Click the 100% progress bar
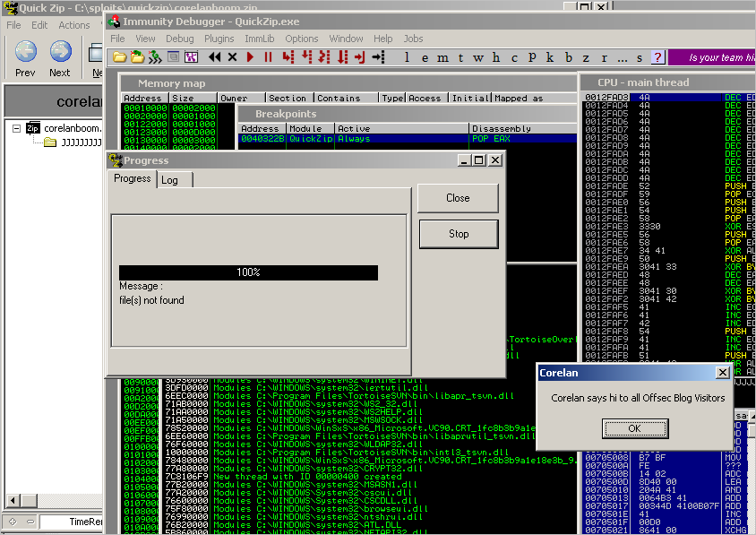This screenshot has height=535, width=756. tap(248, 272)
